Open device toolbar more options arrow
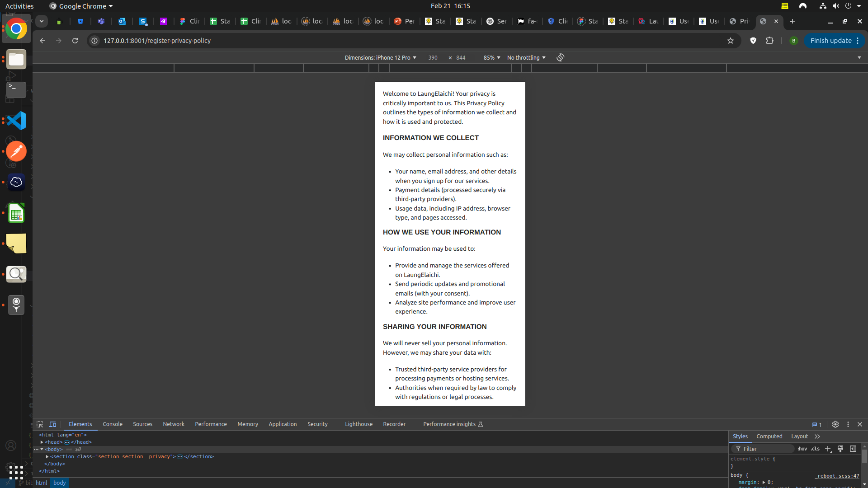Screen dimensions: 868x488 click(x=859, y=58)
